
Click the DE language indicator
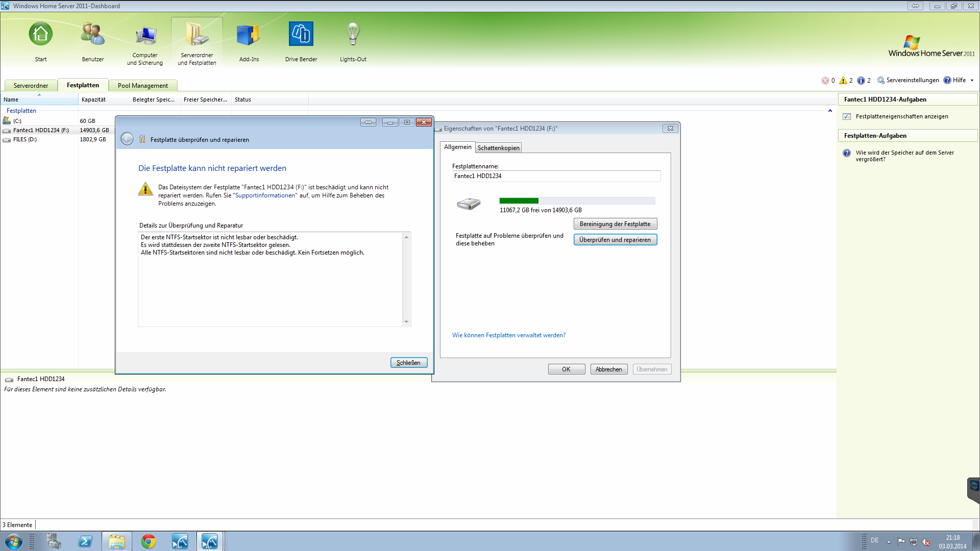coord(875,540)
